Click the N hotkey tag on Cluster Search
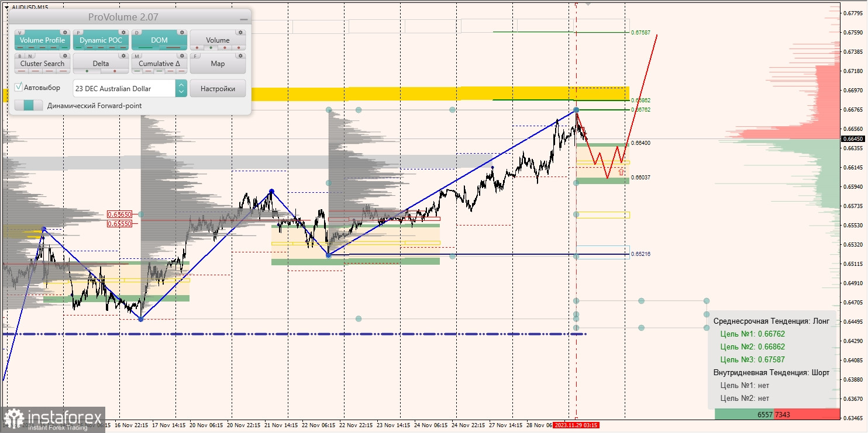 click(30, 56)
